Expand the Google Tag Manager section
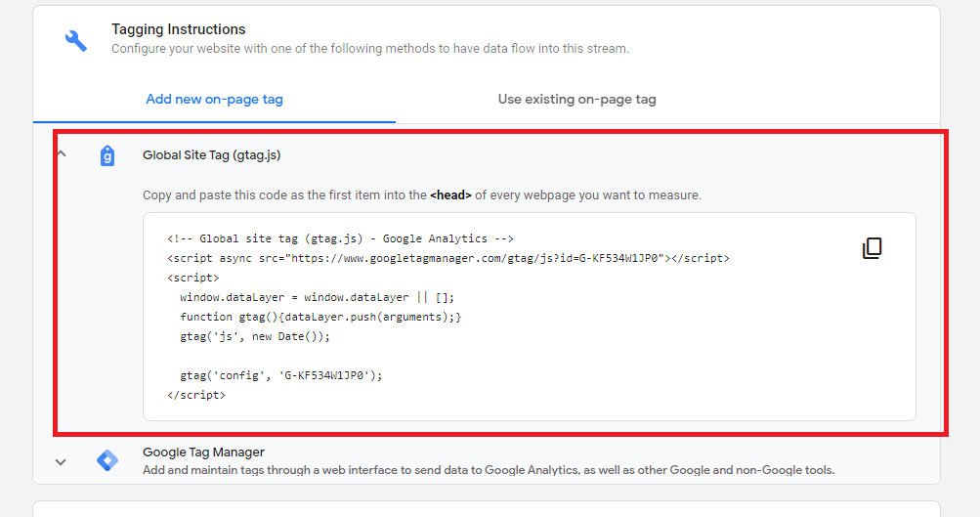This screenshot has height=517, width=980. tap(61, 462)
